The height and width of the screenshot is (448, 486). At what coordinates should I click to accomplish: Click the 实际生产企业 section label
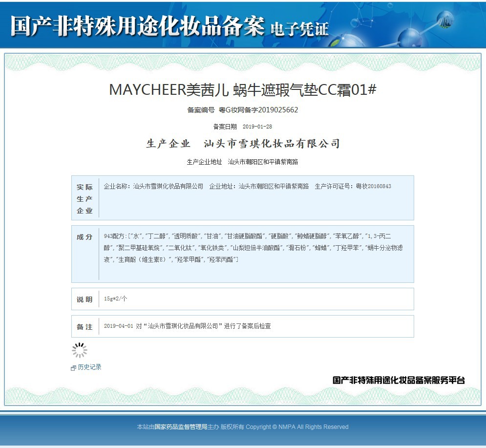85,199
